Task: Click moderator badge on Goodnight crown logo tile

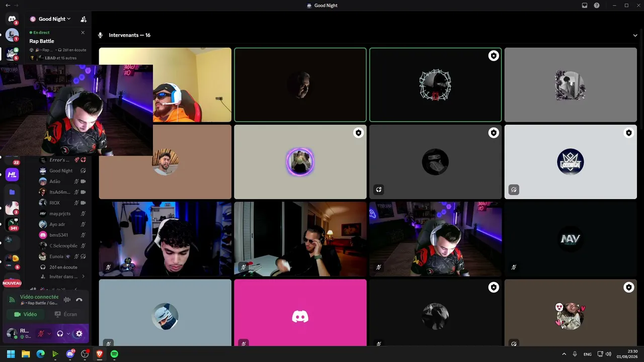Action: (x=628, y=133)
